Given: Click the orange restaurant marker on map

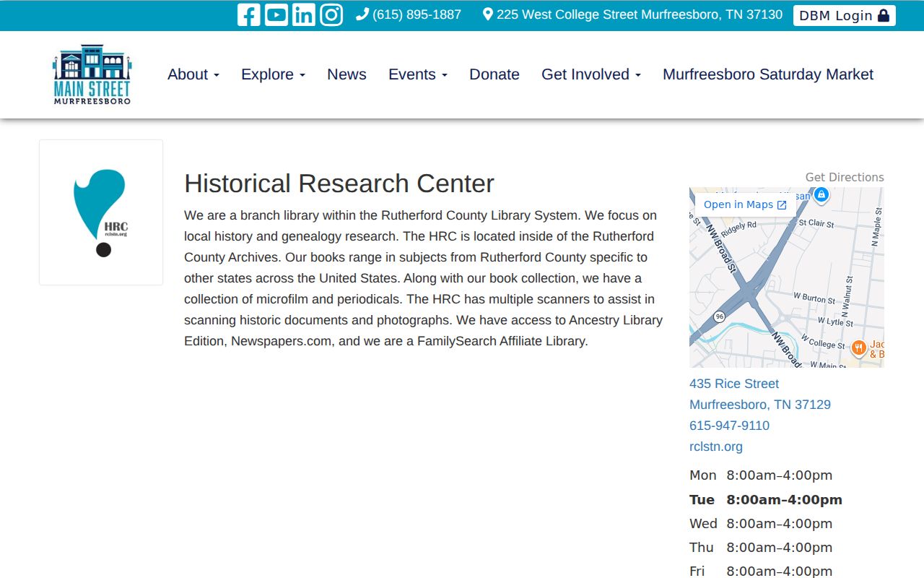Looking at the screenshot, I should (858, 348).
